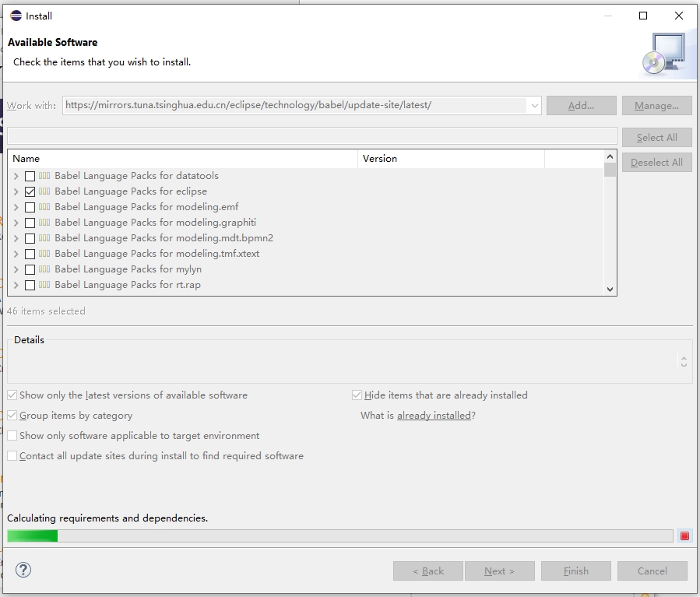Click the Work with URL field
The height and width of the screenshot is (597, 700).
[294, 105]
